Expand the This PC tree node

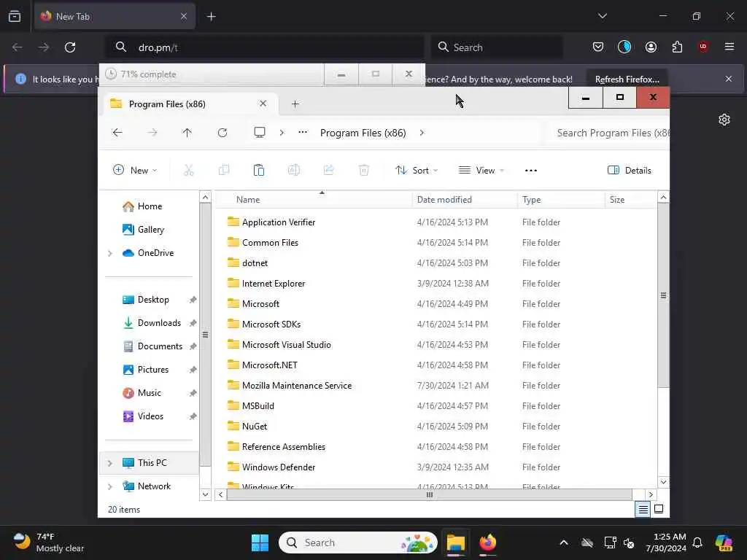110,463
